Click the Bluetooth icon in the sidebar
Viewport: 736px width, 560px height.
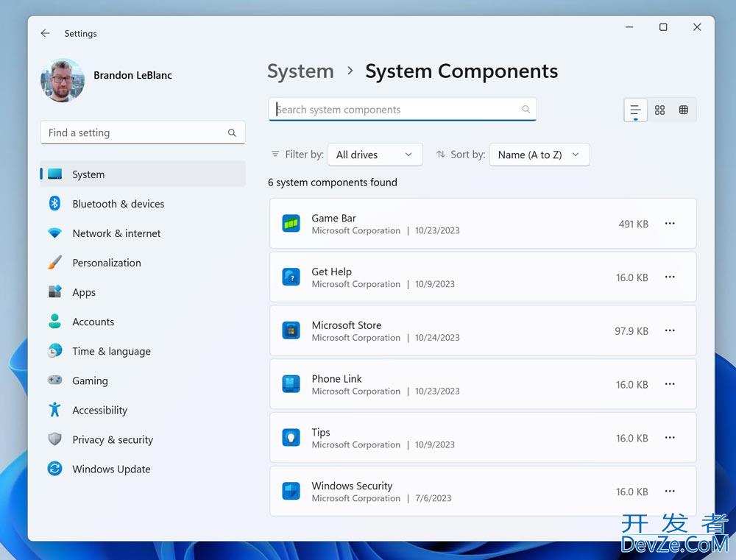[x=55, y=203]
